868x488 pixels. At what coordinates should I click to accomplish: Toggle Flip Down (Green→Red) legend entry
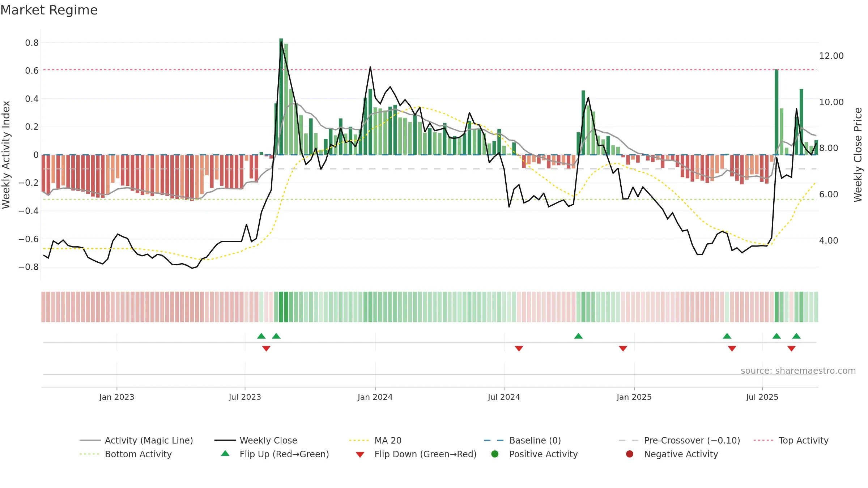(x=416, y=454)
